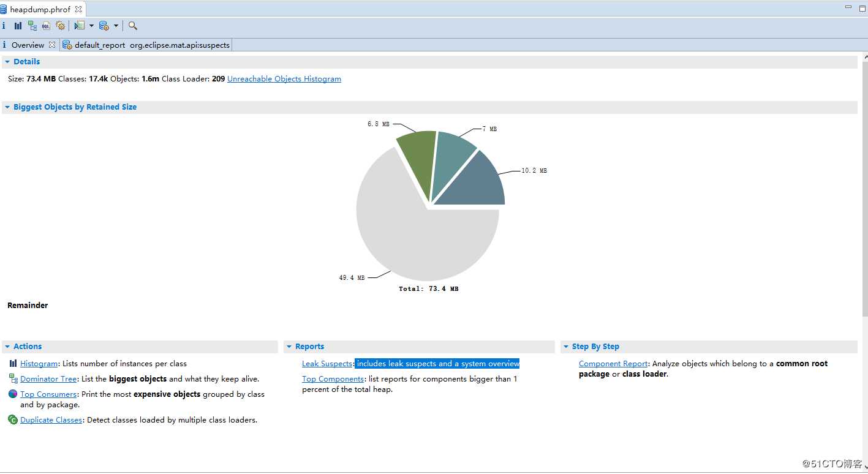
Task: Open the Dominator Tree action link
Action: click(x=48, y=379)
